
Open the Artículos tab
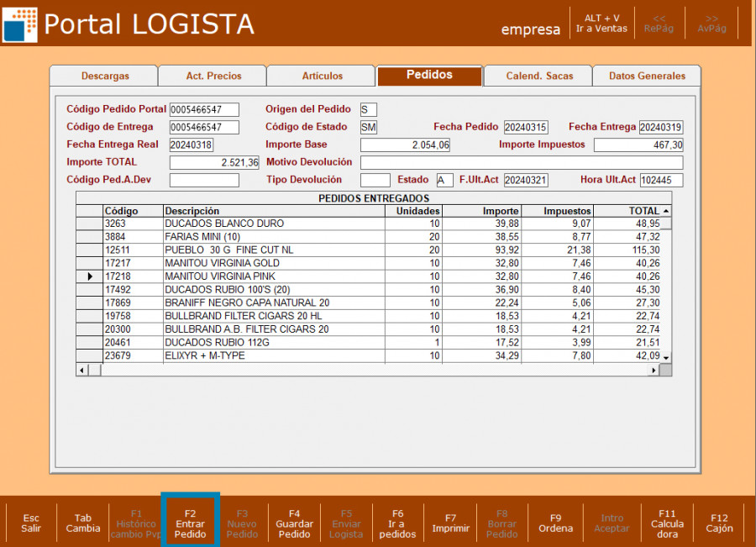tap(322, 76)
